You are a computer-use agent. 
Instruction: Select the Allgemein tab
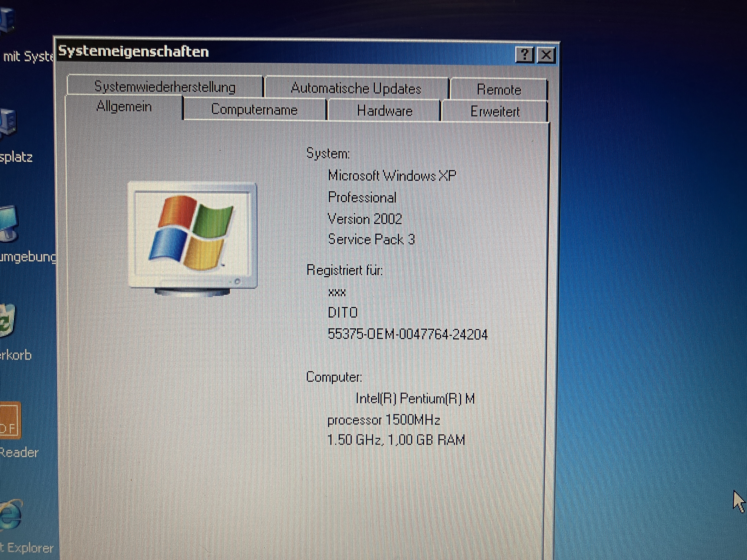[124, 107]
